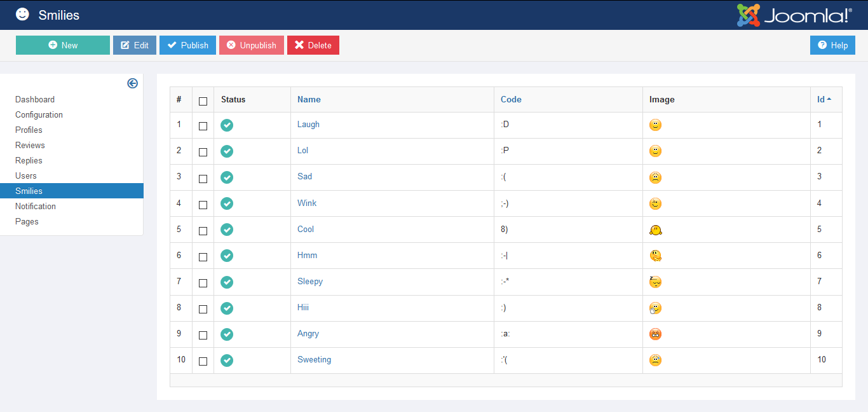Tick the checkbox for the Wink row

[203, 205]
